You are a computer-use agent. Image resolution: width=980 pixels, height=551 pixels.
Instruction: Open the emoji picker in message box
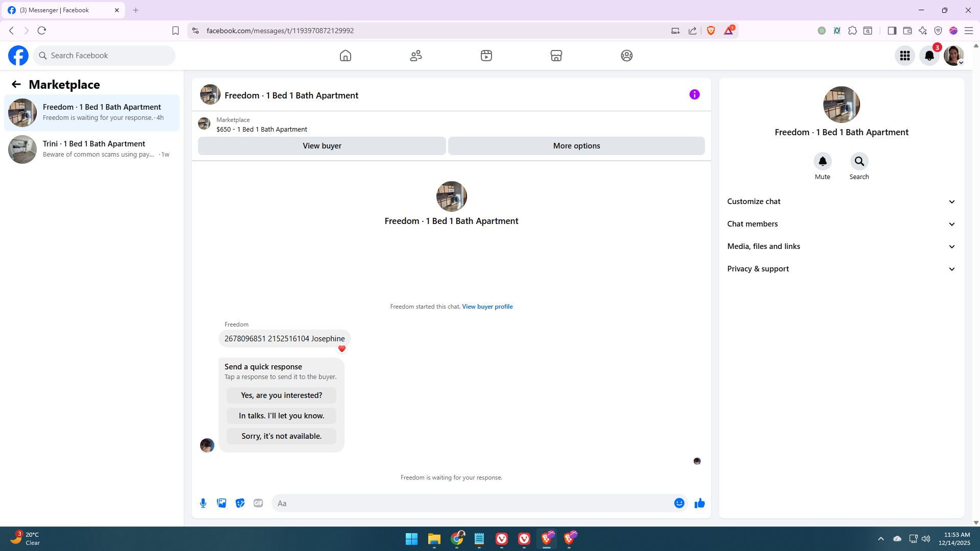679,503
